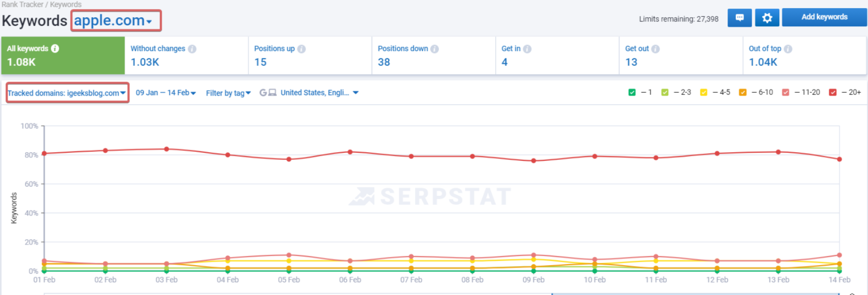Toggle the 6-10 positions legend checkbox

point(743,92)
